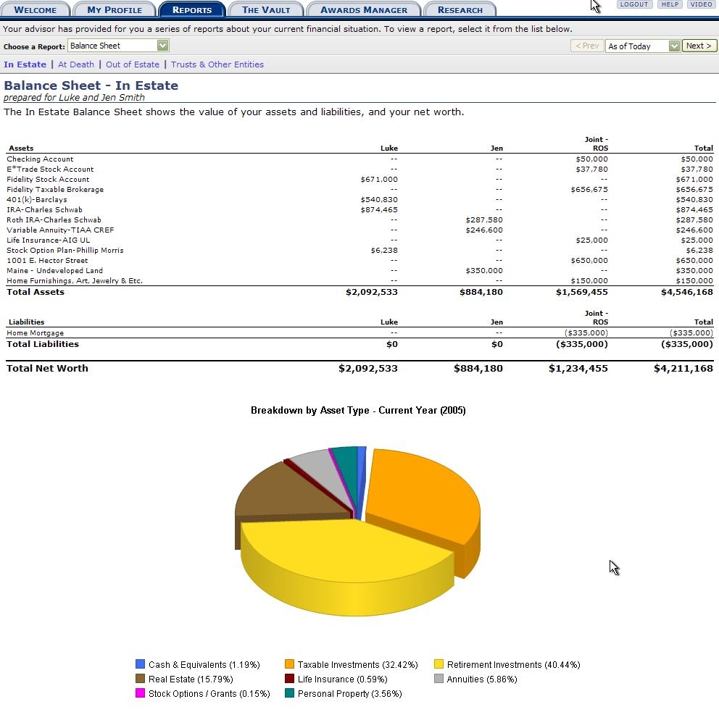Open the Out of Estate view
The height and width of the screenshot is (728, 719).
[133, 64]
